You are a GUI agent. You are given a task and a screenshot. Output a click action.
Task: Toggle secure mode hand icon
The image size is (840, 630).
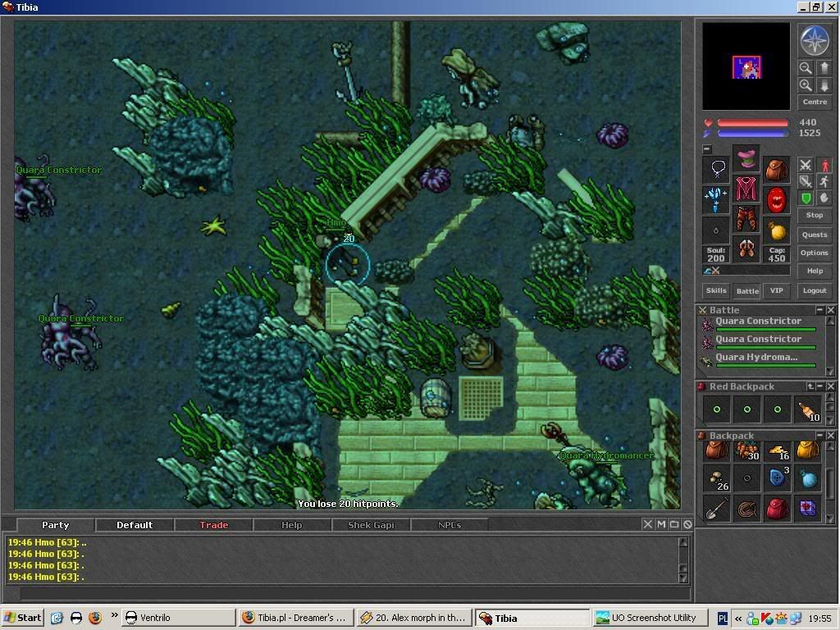tap(824, 198)
